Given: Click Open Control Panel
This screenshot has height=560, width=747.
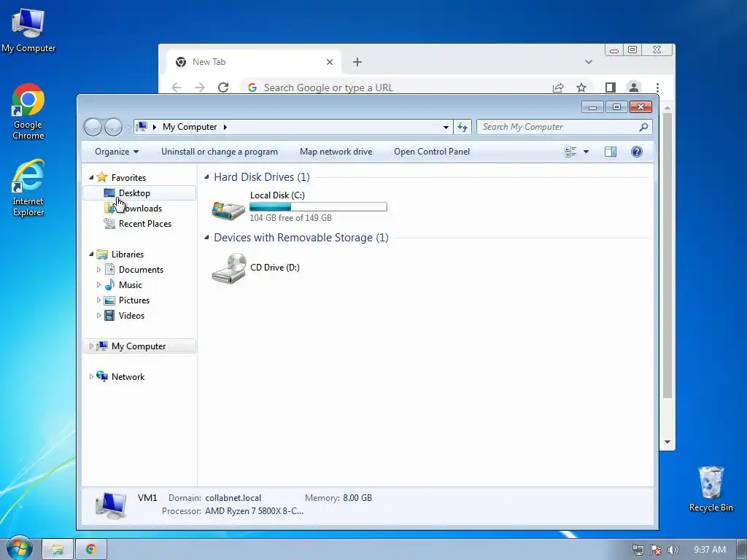Looking at the screenshot, I should 432,152.
